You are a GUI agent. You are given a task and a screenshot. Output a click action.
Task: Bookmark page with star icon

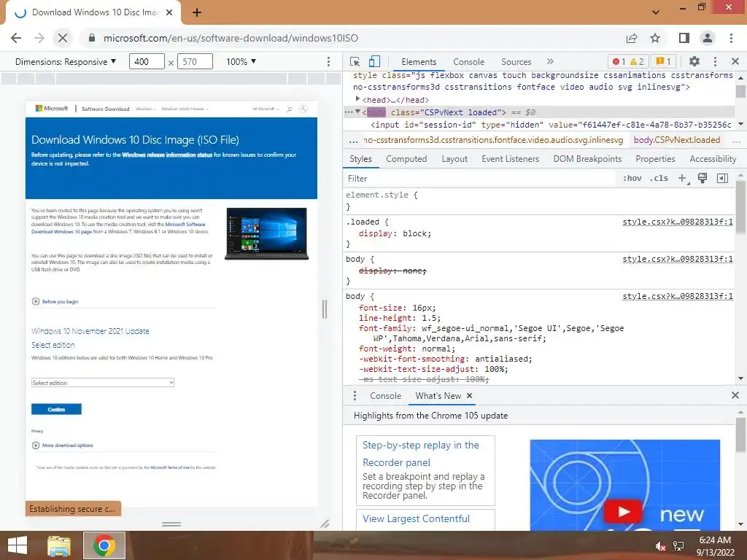(655, 38)
